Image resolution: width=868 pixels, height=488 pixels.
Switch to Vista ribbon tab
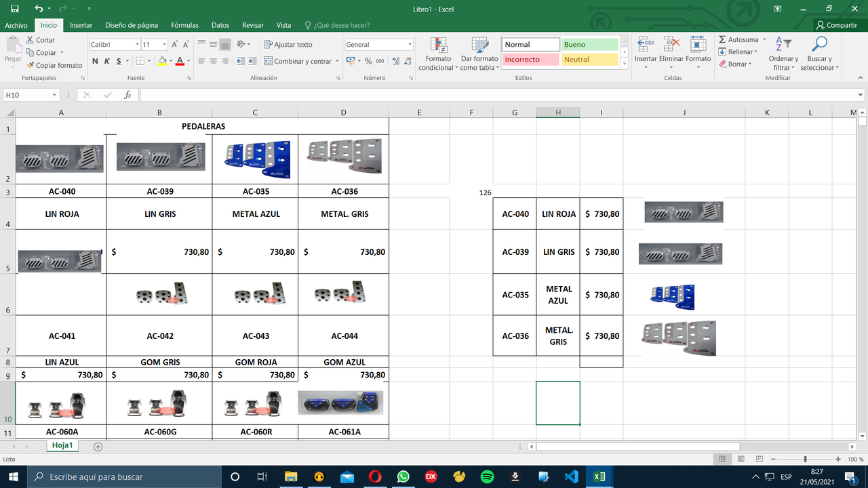click(x=283, y=25)
